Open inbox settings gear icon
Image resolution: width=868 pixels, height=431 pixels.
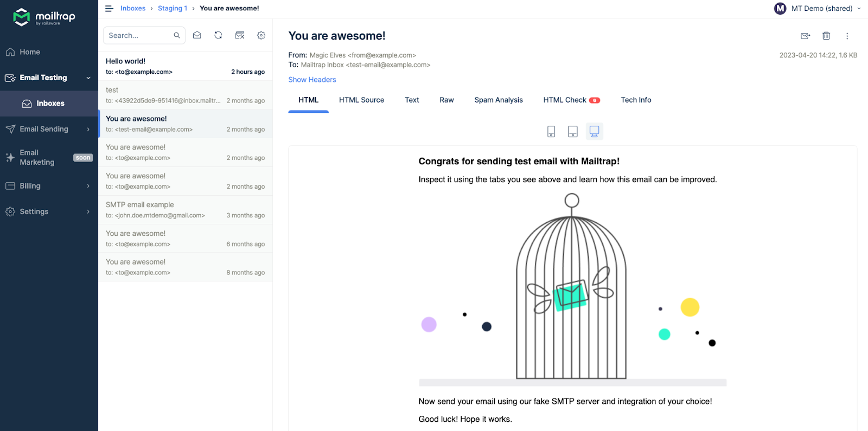pyautogui.click(x=261, y=35)
